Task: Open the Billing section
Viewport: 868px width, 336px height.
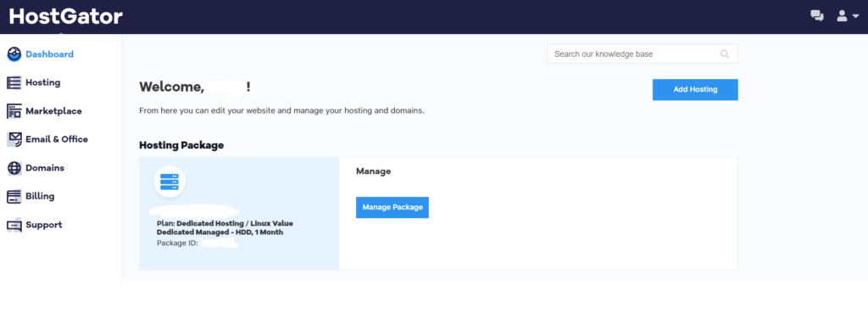Action: click(x=40, y=196)
